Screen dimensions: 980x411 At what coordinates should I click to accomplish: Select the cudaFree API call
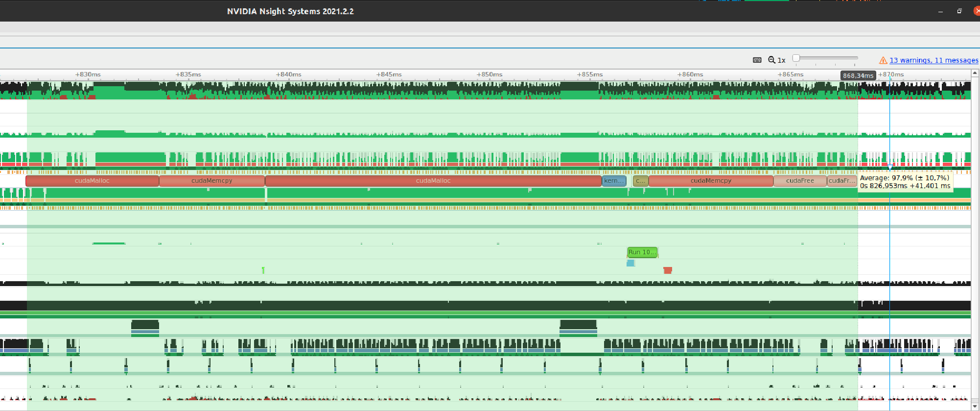click(800, 181)
